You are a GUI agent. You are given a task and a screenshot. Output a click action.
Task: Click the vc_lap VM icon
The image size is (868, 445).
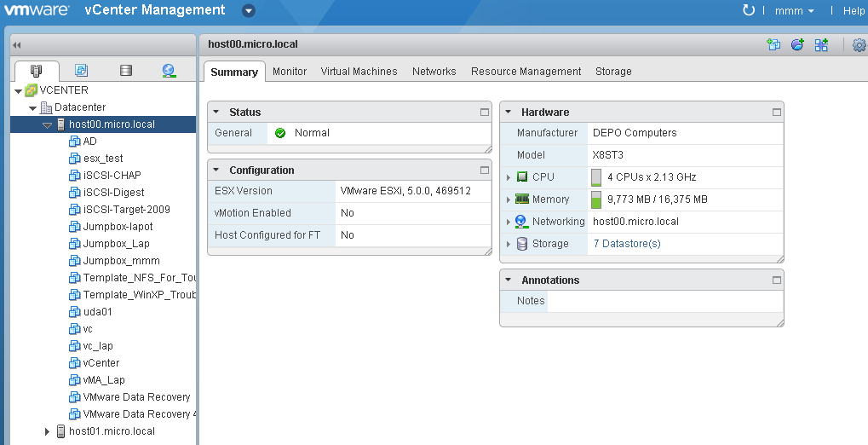pos(75,346)
